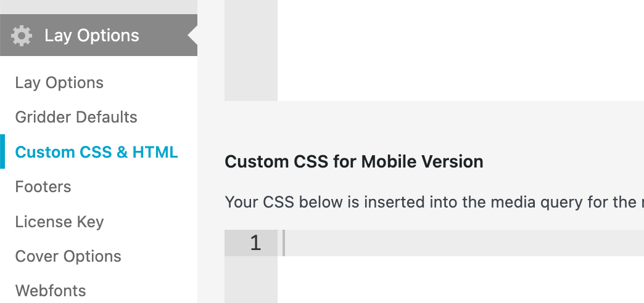Open the Lay Options submenu page
This screenshot has width=644, height=303.
[x=59, y=83]
